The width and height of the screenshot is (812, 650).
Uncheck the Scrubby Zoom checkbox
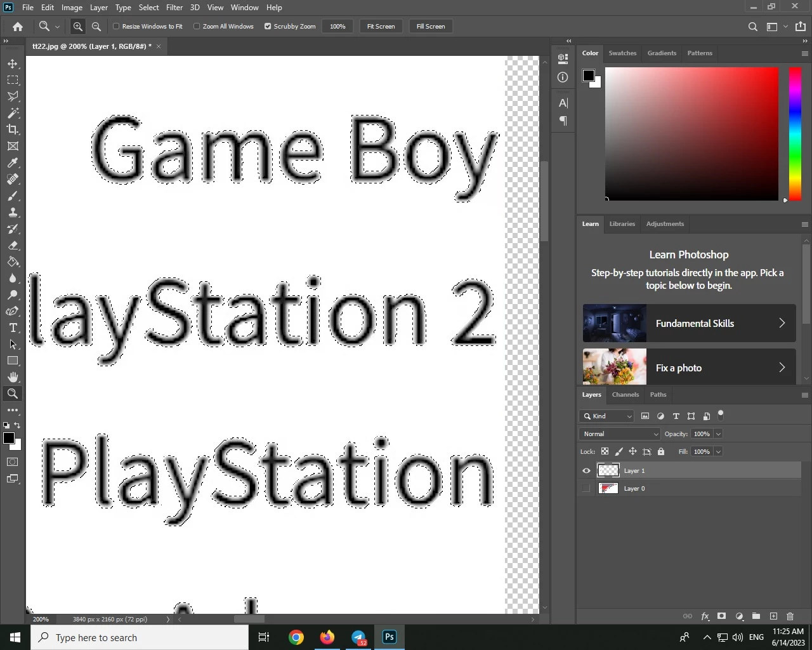pos(268,26)
